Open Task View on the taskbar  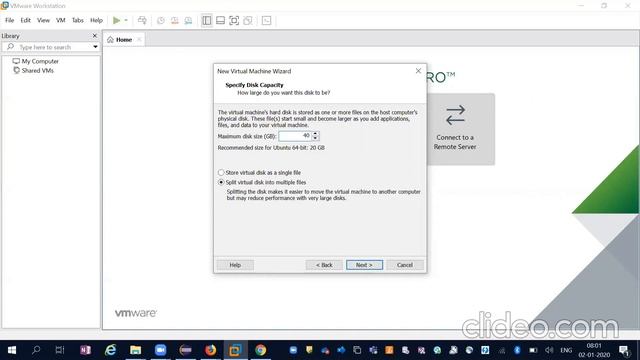60,350
